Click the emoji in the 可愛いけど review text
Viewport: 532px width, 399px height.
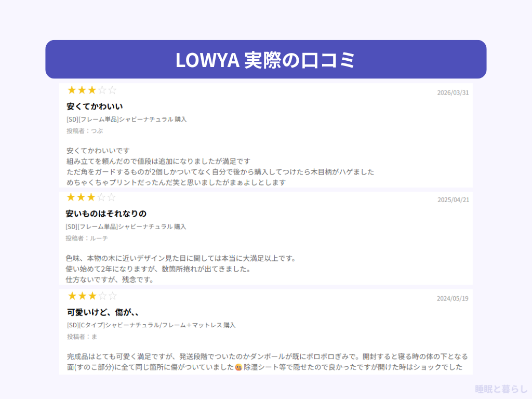(x=238, y=367)
